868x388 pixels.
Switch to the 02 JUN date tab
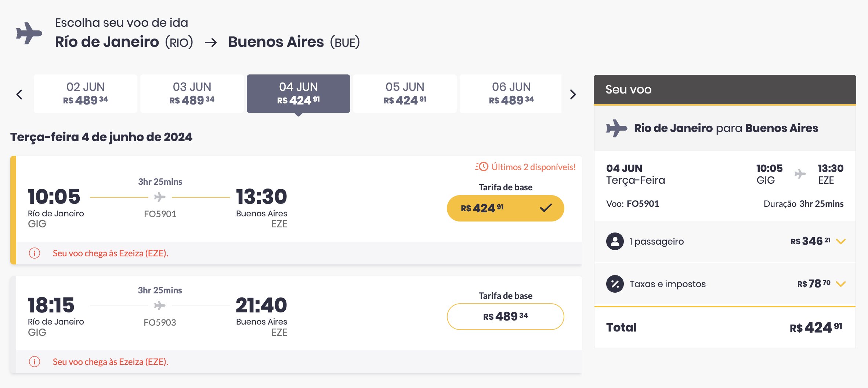click(x=86, y=94)
